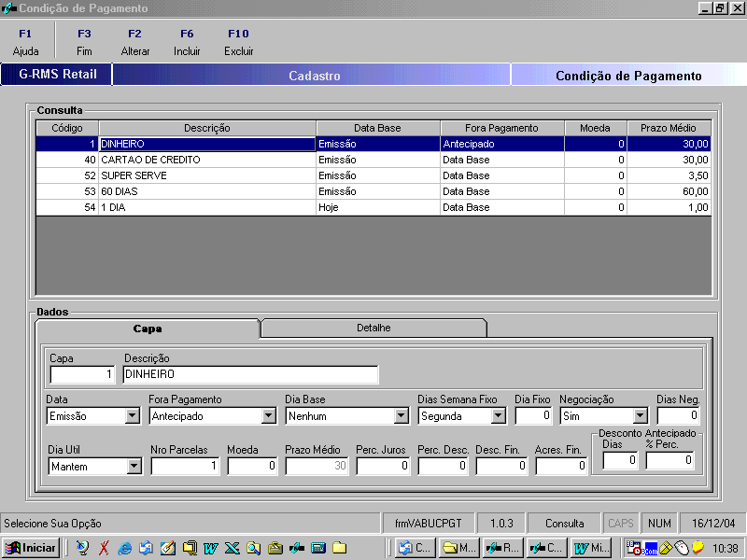Viewport: 747px width, 560px height.
Task: Click the red X quick launch icon
Action: [x=104, y=548]
